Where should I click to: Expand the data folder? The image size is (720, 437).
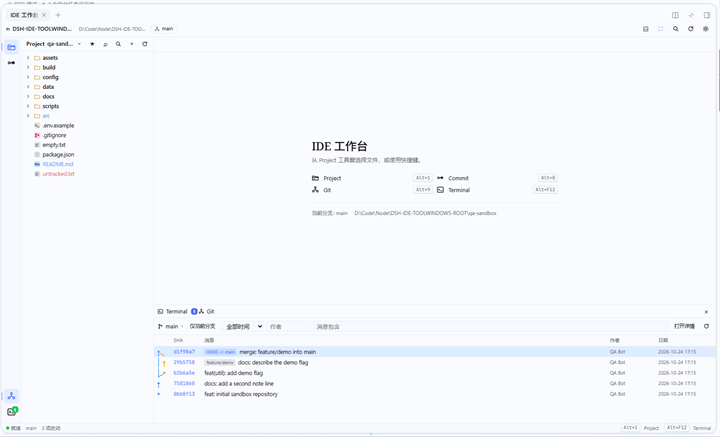(28, 87)
